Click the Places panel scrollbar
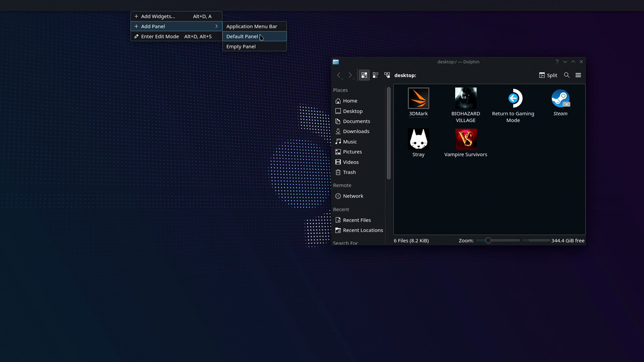The width and height of the screenshot is (644, 362). pos(389,133)
